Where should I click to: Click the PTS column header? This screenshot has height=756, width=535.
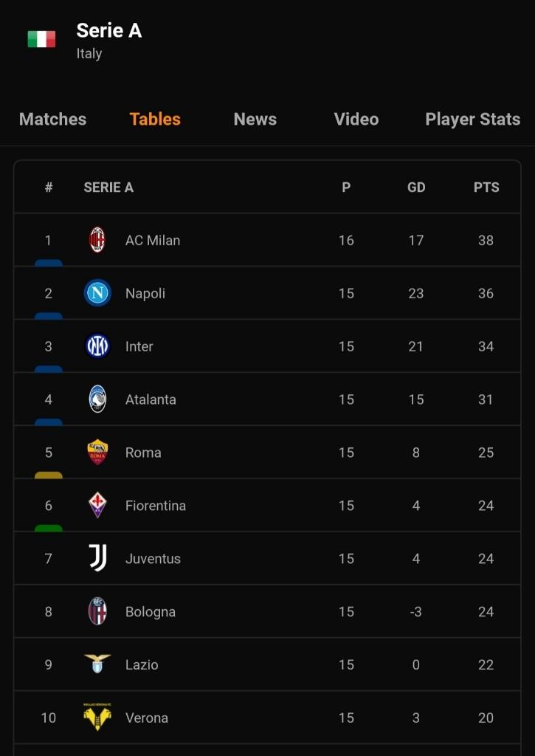click(x=486, y=188)
